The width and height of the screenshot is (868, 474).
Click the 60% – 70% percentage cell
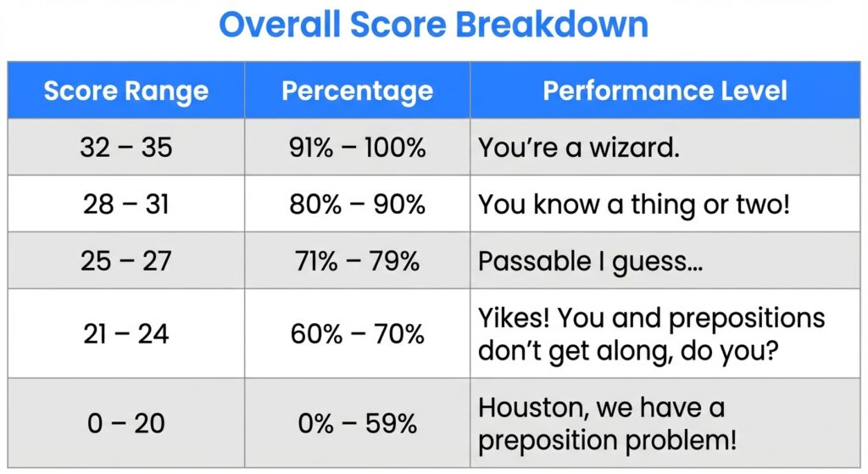[x=357, y=334]
